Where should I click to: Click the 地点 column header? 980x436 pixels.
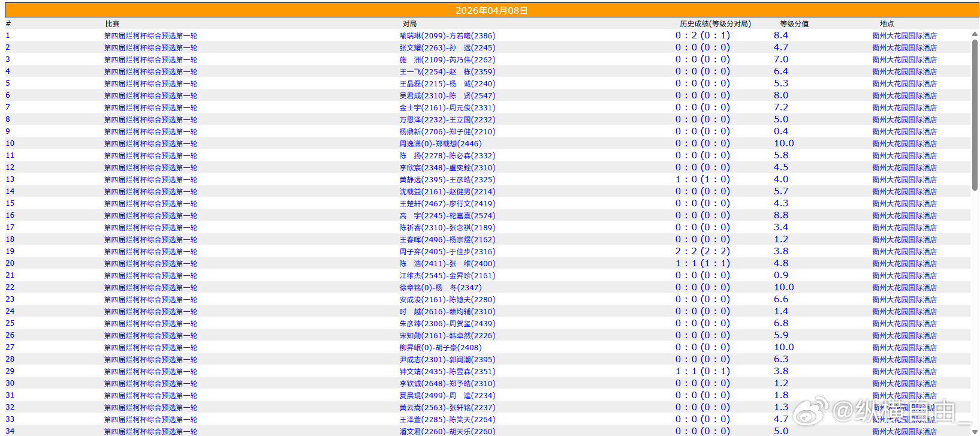pyautogui.click(x=887, y=24)
